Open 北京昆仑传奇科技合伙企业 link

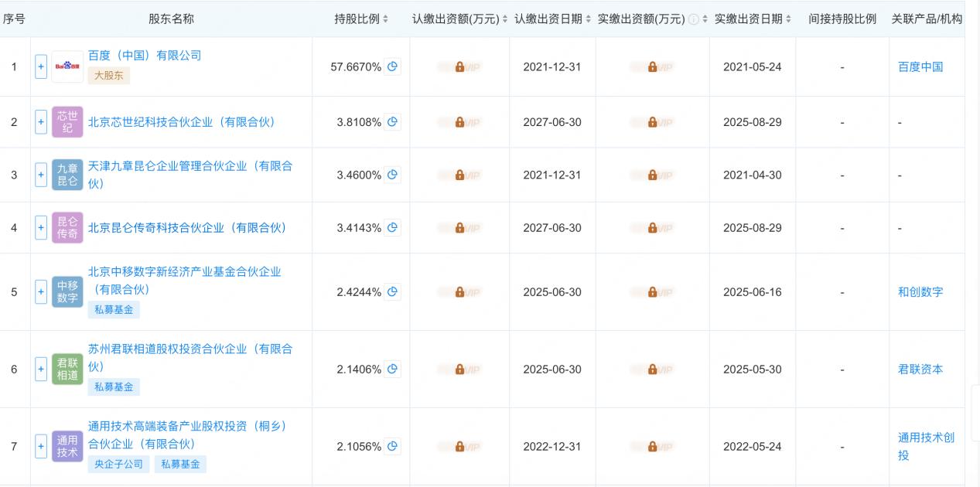click(187, 227)
